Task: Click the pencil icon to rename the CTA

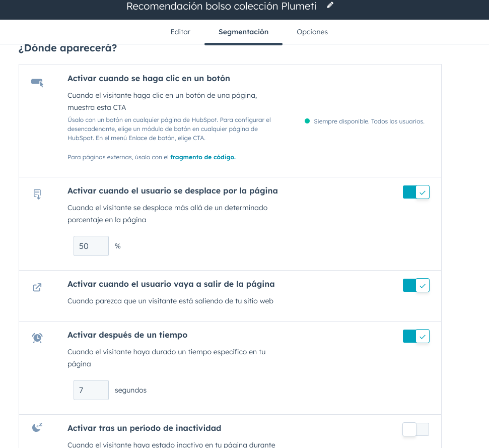Action: click(330, 5)
